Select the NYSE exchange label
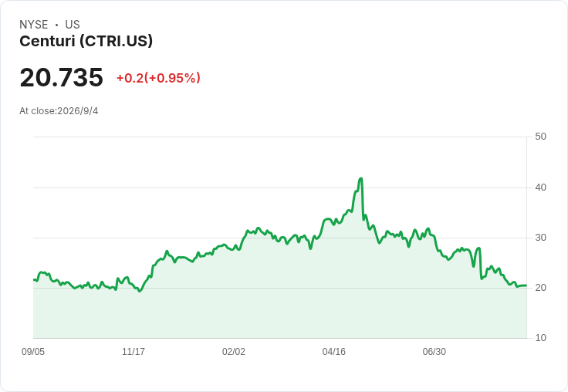The image size is (568, 392). point(34,24)
